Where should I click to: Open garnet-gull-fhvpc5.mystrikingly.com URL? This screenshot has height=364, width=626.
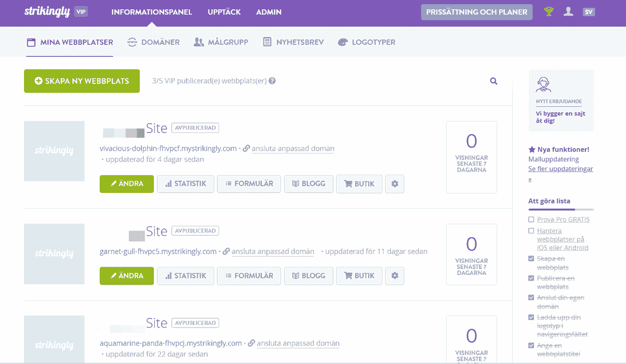pos(158,251)
